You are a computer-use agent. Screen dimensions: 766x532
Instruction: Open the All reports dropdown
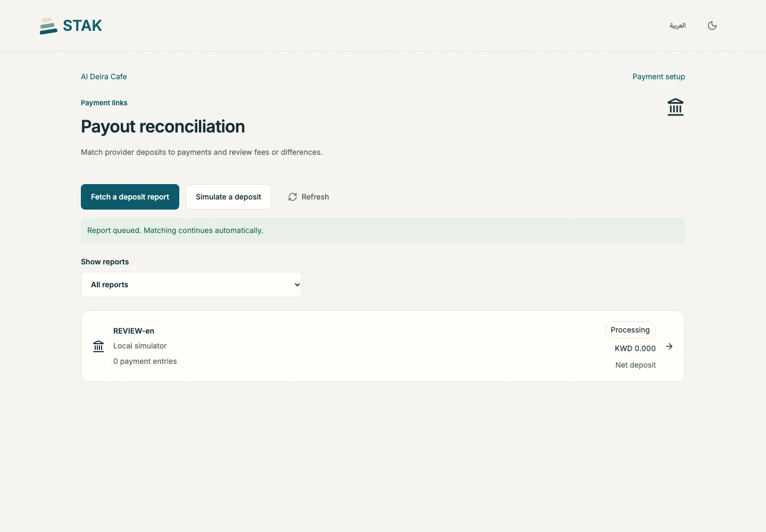coord(191,285)
